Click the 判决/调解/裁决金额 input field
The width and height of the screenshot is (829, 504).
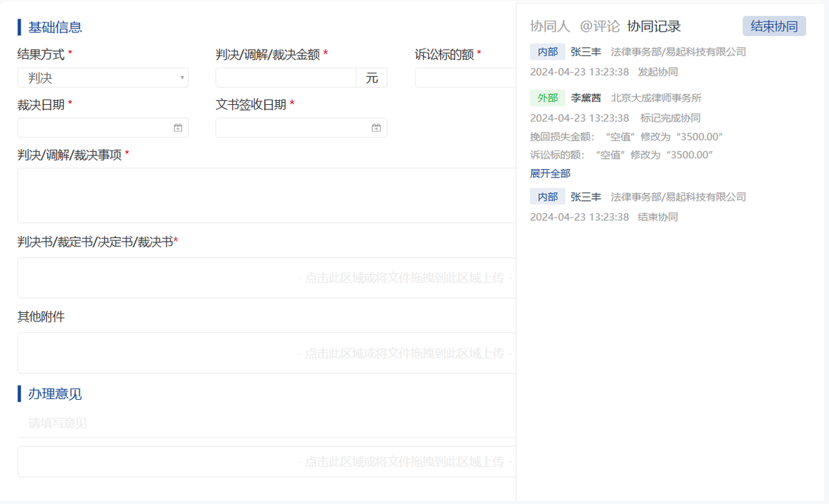click(x=286, y=78)
